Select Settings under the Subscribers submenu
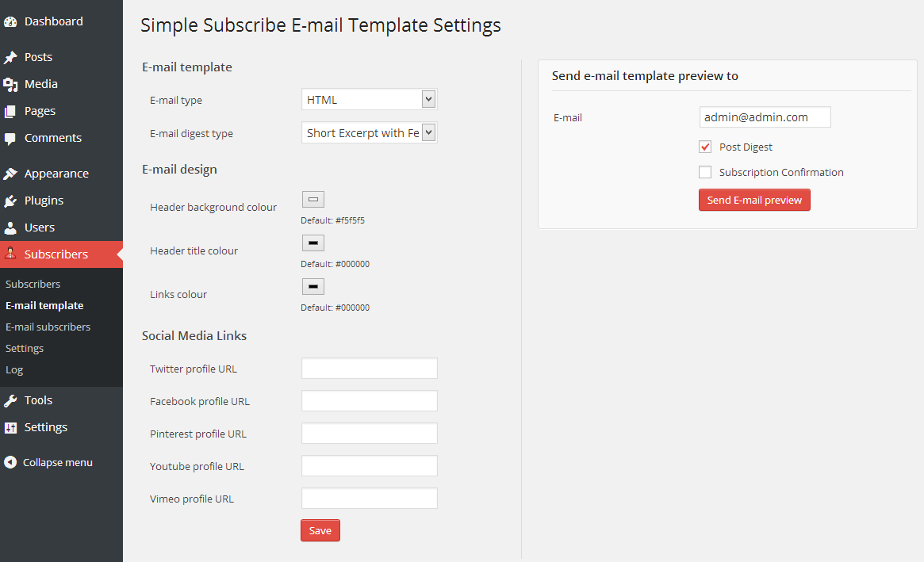Viewport: 924px width, 562px height. click(x=25, y=348)
